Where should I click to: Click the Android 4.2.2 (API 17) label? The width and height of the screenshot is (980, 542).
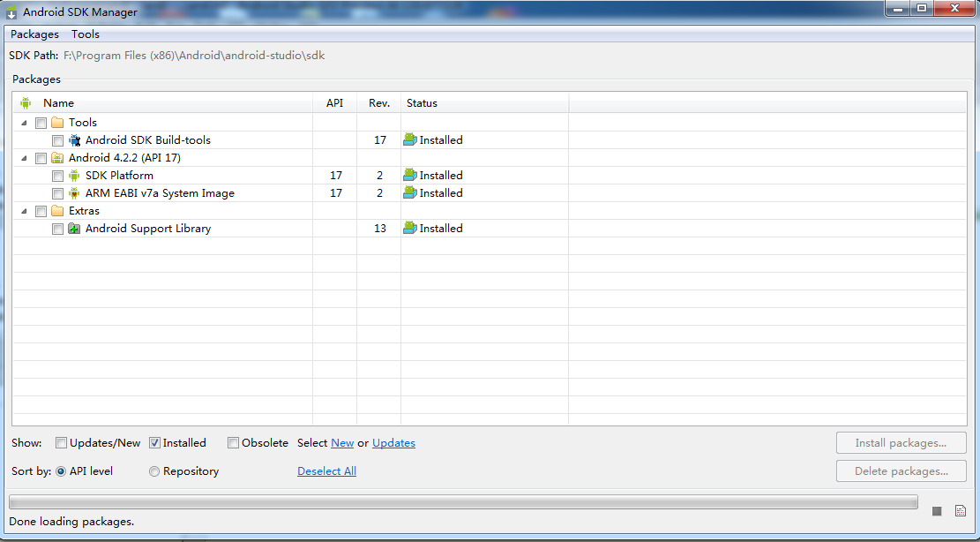[x=124, y=158]
